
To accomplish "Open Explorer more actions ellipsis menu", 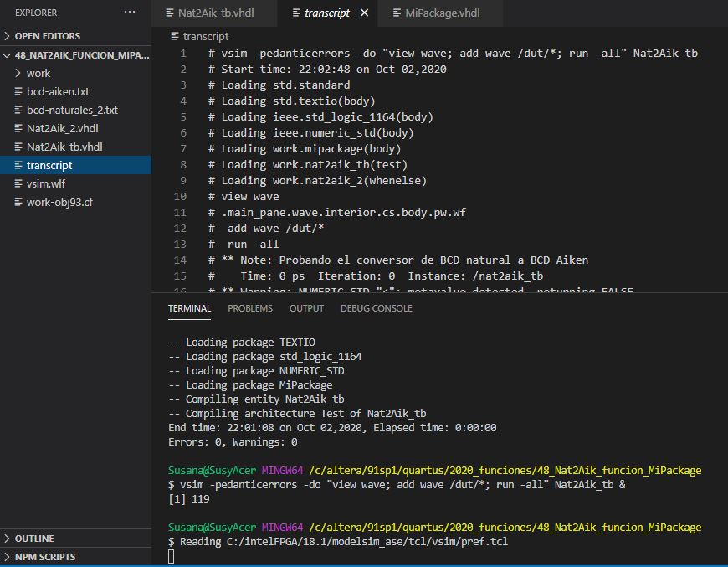I will pos(129,13).
